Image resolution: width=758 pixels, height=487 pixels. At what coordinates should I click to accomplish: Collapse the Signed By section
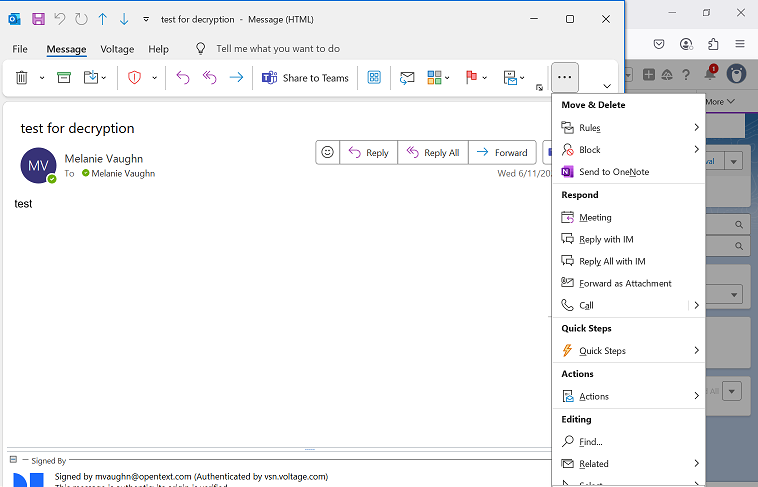click(14, 459)
